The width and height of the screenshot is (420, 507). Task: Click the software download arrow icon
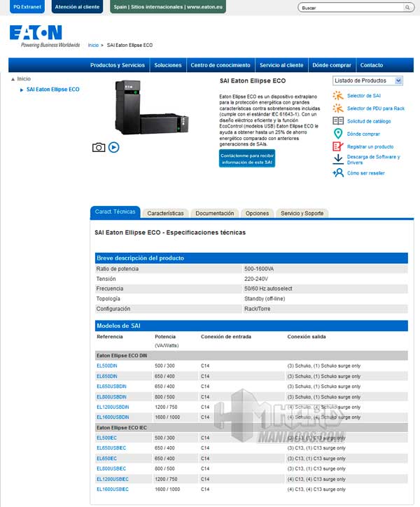pyautogui.click(x=338, y=160)
